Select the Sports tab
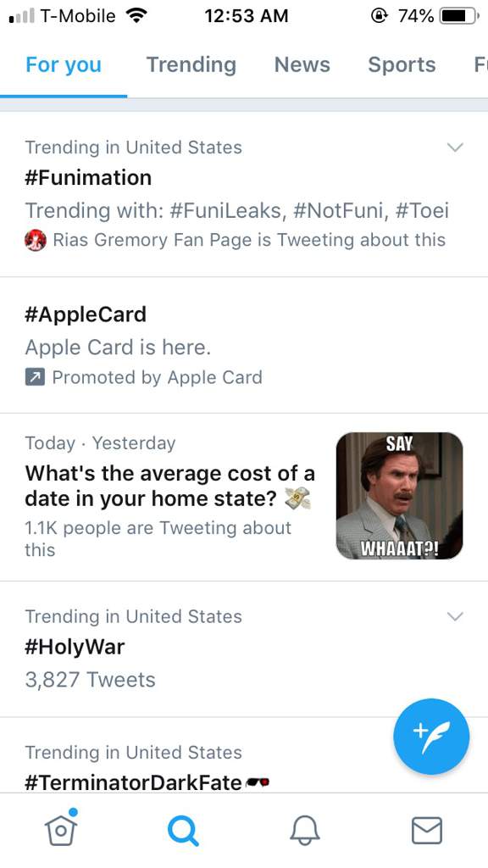This screenshot has width=488, height=868. [402, 64]
